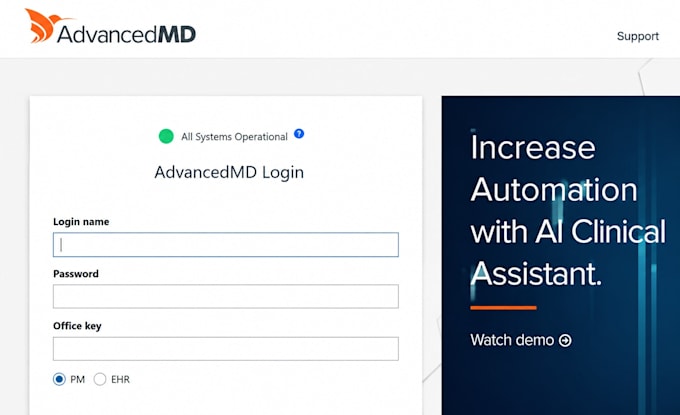The width and height of the screenshot is (680, 415).
Task: Click the AdvancedMD hummingbird logo
Action: pos(110,26)
